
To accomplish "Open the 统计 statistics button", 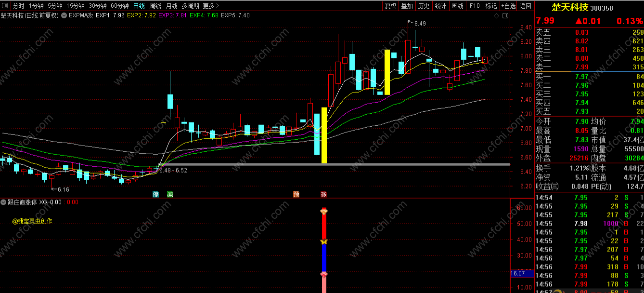I will click(x=440, y=6).
